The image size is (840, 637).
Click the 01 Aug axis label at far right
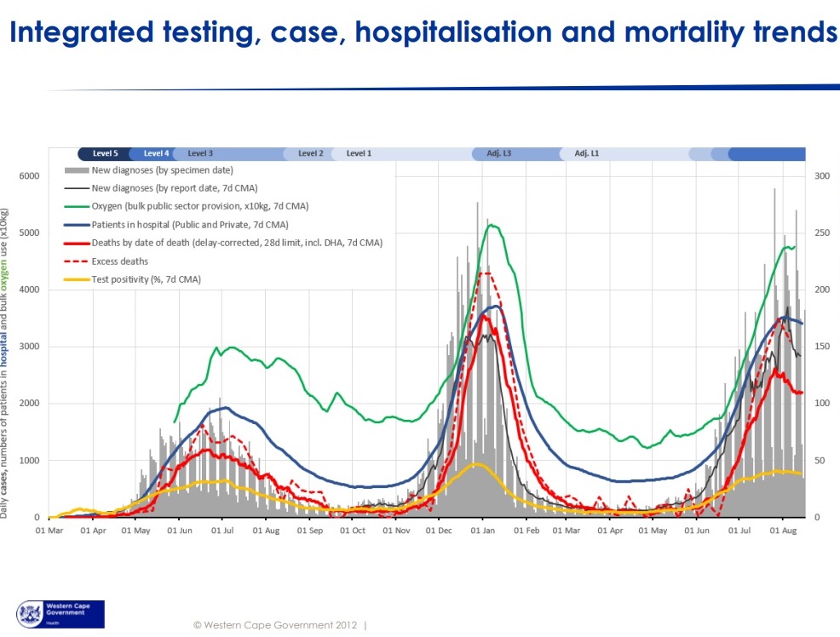click(783, 531)
